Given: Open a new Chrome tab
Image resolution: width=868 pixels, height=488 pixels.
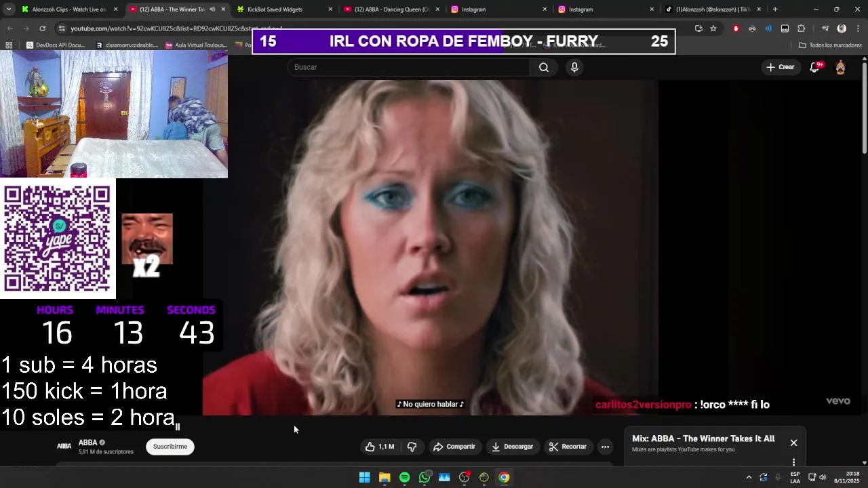Looking at the screenshot, I should [x=775, y=9].
